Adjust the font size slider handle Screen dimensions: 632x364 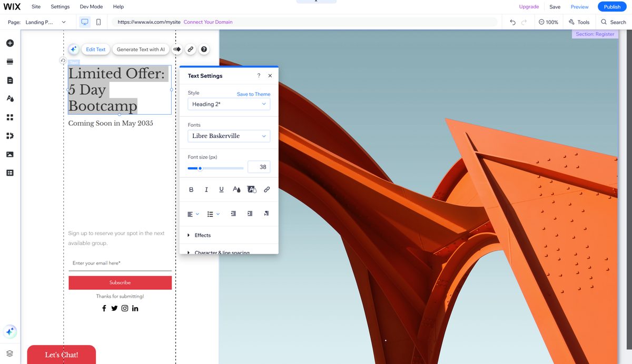(x=200, y=168)
